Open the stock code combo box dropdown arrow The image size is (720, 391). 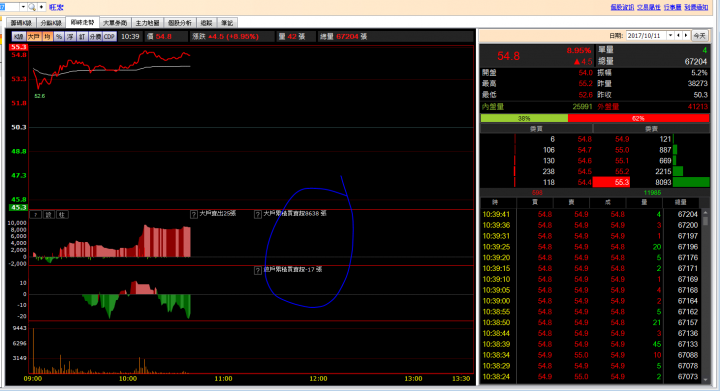[x=23, y=7]
